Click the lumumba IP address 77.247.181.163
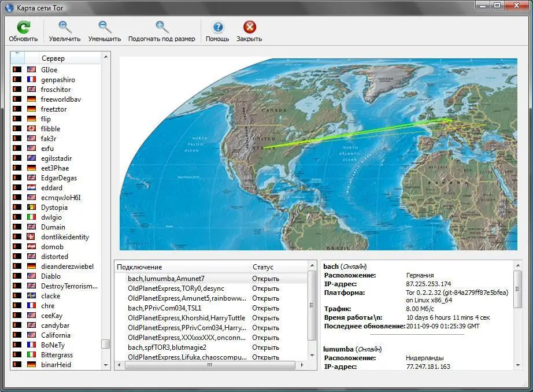This screenshot has width=533, height=392. point(428,367)
